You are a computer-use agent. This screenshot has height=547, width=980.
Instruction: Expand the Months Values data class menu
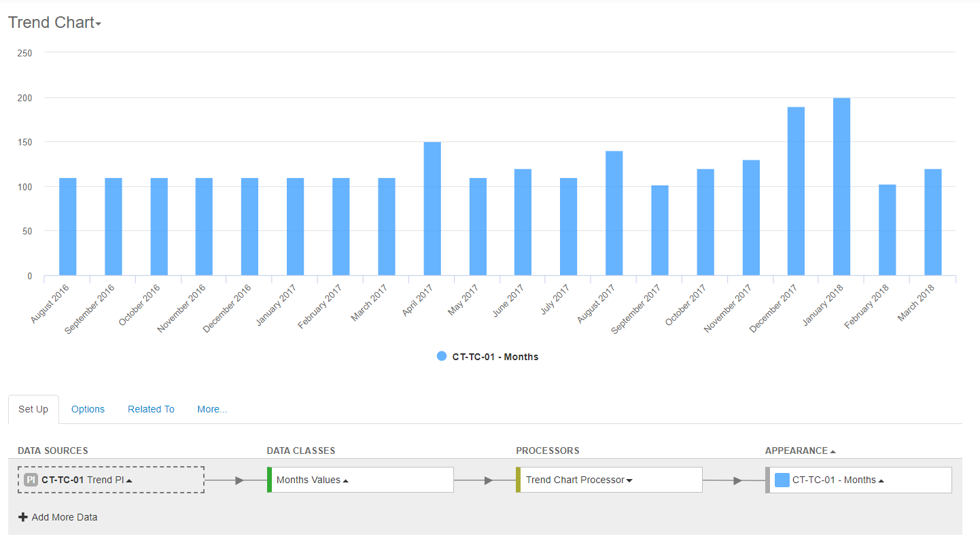click(x=345, y=480)
